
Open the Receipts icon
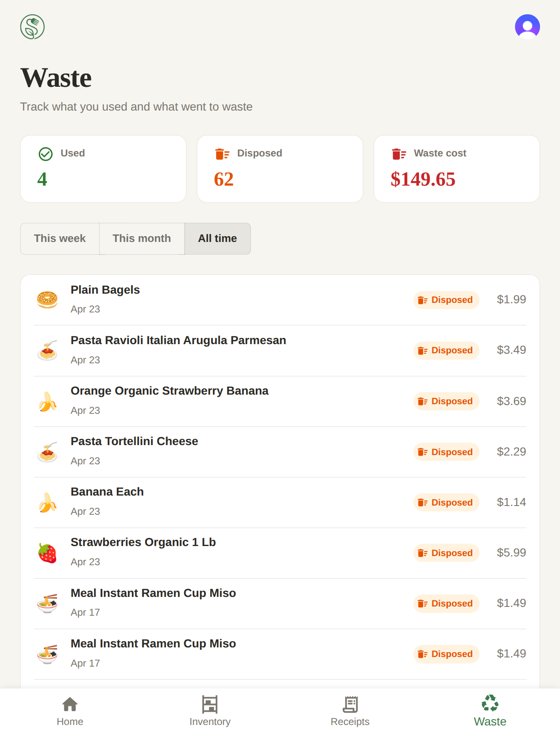coord(350,705)
